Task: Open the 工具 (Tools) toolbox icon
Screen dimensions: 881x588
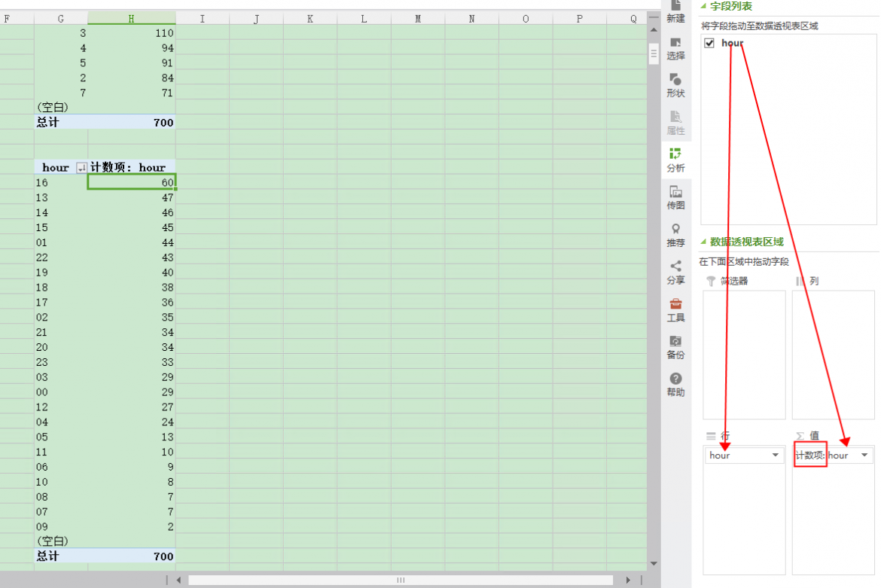Action: pyautogui.click(x=675, y=309)
